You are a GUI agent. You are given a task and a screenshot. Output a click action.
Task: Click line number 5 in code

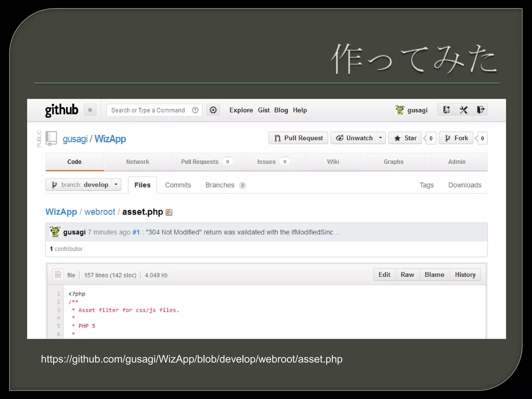[58, 326]
